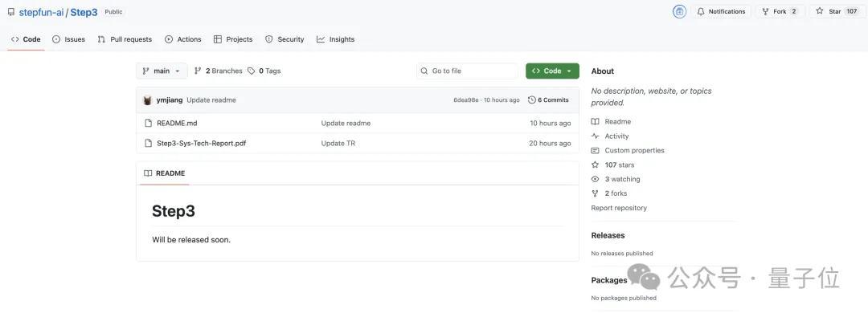Image resolution: width=868 pixels, height=313 pixels.
Task: Click the README.md file icon
Action: pyautogui.click(x=148, y=124)
